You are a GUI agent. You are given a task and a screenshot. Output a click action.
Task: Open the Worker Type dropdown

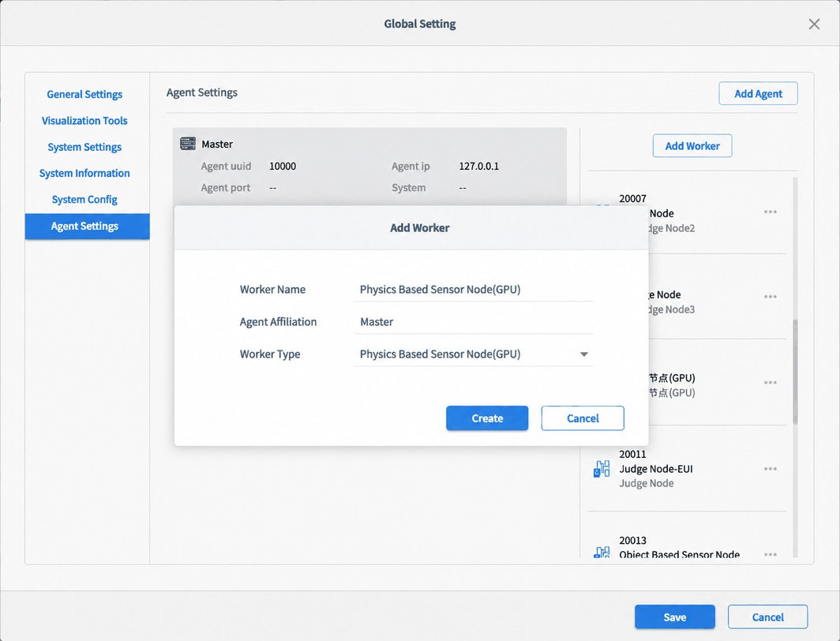click(474, 354)
